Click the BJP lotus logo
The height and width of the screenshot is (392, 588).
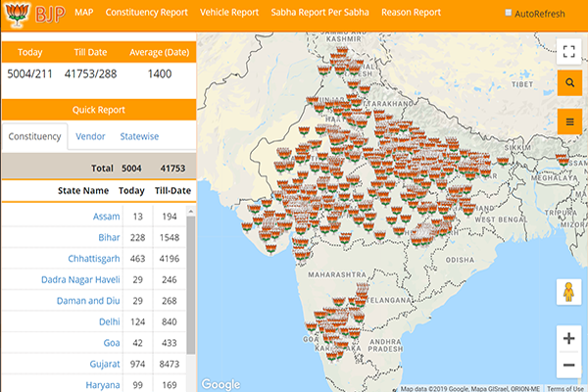click(17, 15)
